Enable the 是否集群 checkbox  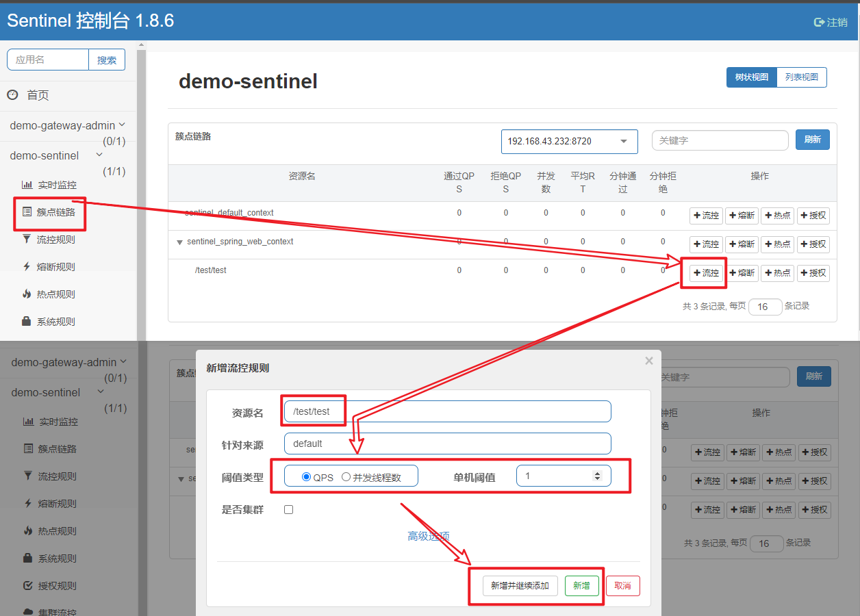(x=288, y=510)
